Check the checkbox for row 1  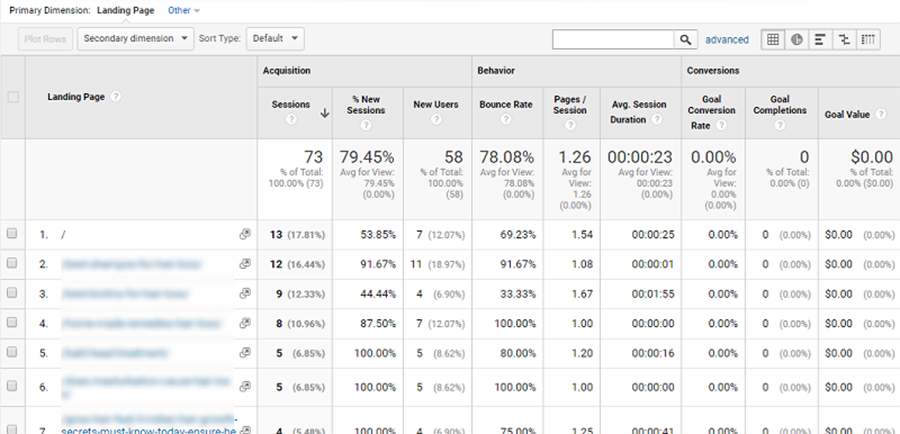click(12, 234)
